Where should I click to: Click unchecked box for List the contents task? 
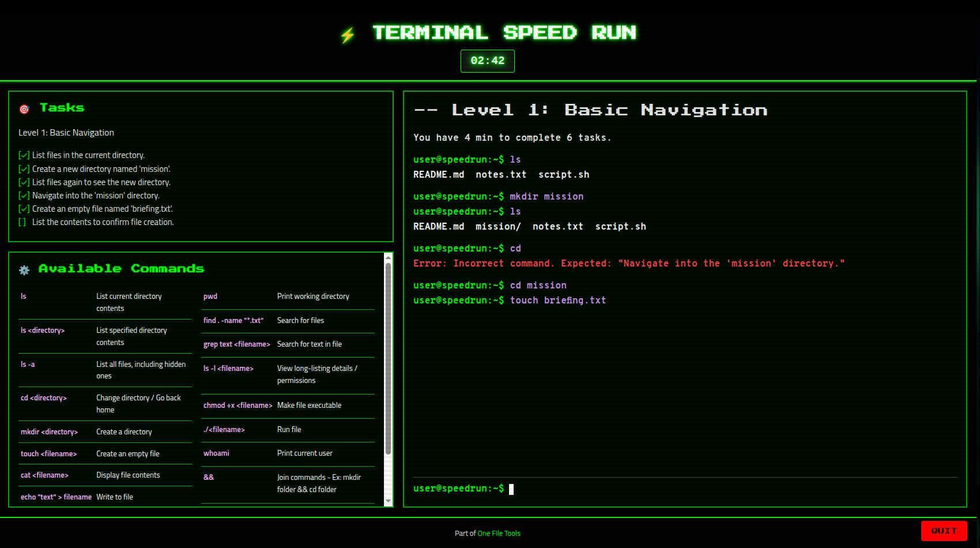[22, 222]
